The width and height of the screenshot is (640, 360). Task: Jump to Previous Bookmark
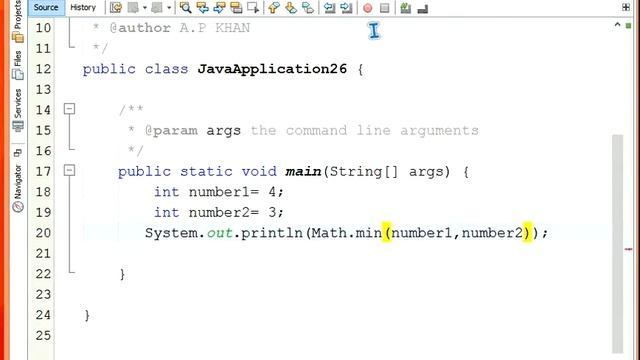(274, 7)
